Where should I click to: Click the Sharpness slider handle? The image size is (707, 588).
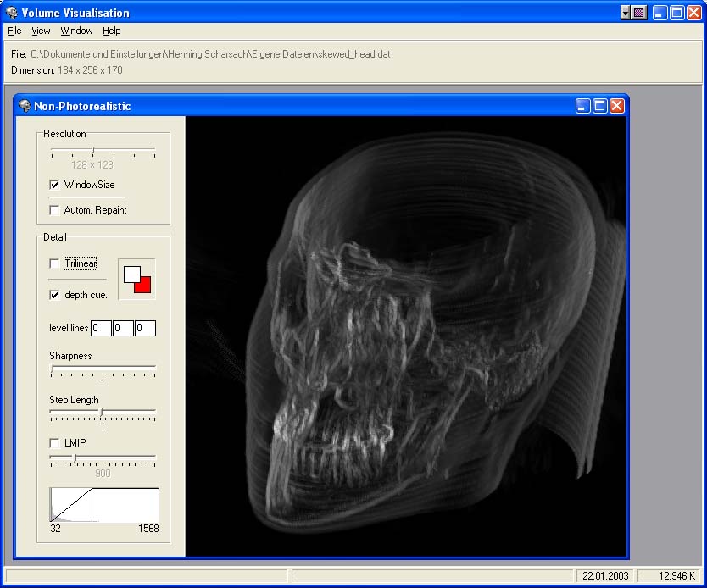pos(53,369)
